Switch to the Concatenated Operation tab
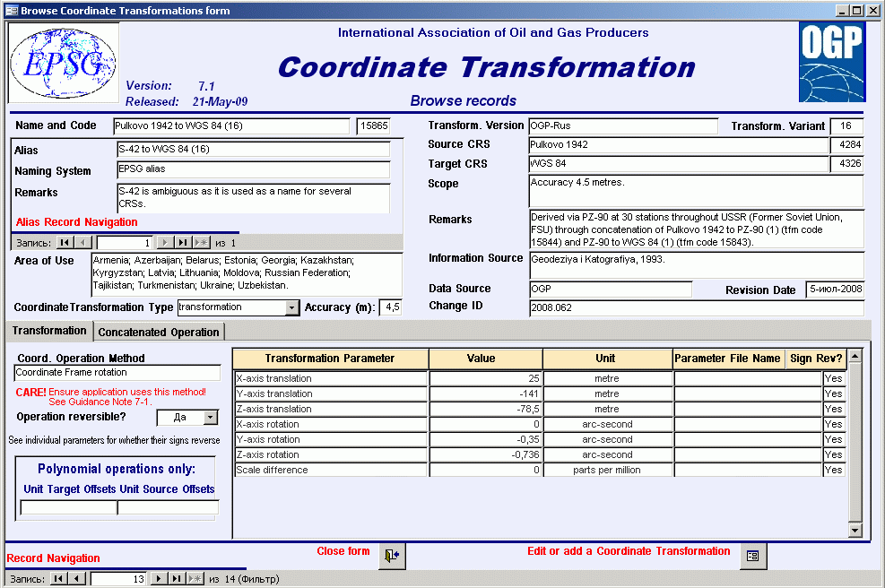885x588 pixels. coord(159,332)
